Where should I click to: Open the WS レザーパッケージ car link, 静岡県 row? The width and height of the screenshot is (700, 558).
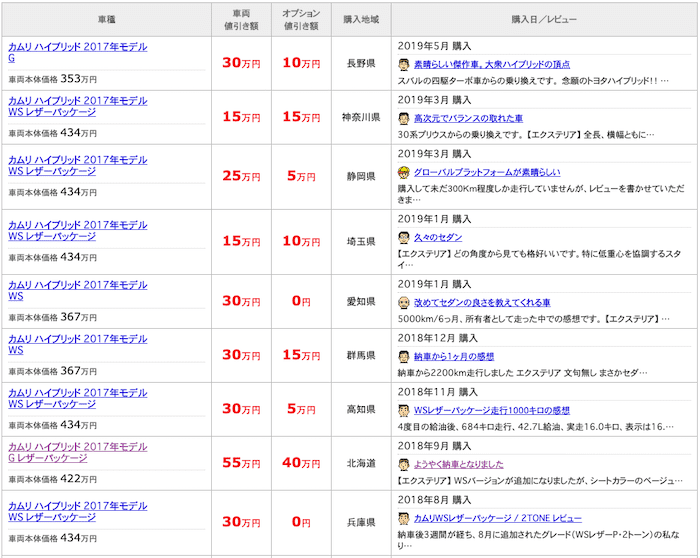pos(78,166)
